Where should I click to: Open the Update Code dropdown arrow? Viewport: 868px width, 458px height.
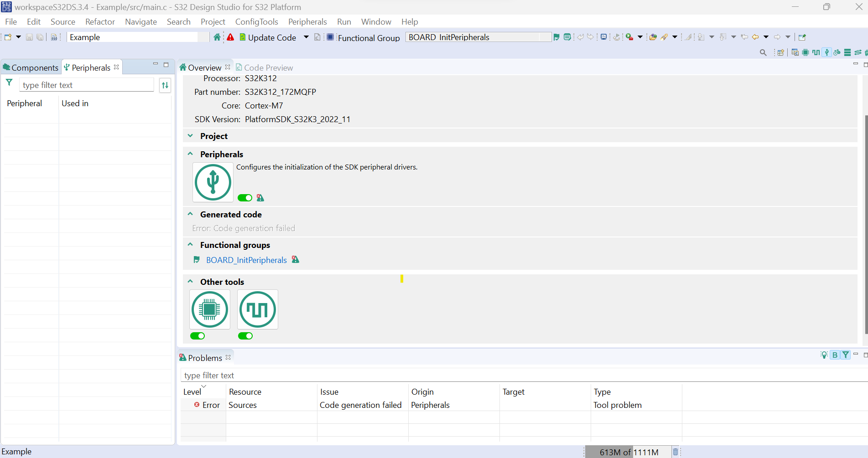306,37
